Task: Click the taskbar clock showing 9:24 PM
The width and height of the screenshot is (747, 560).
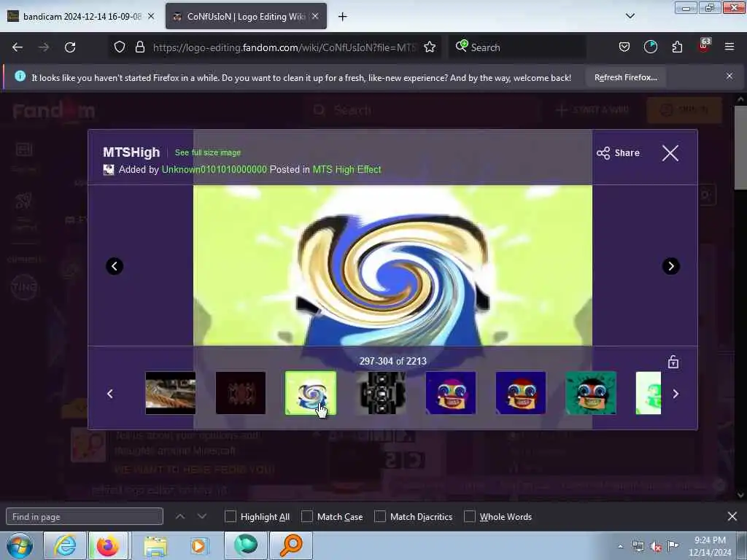Action: pyautogui.click(x=710, y=546)
